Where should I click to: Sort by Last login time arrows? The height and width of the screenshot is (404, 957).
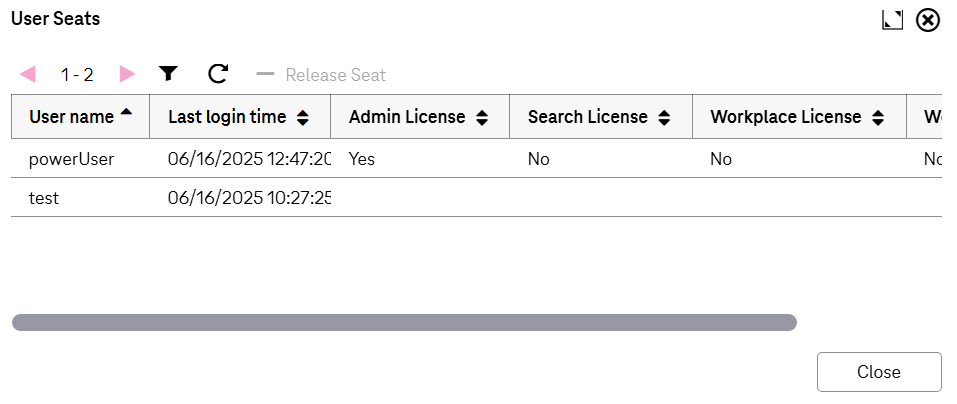pos(303,118)
